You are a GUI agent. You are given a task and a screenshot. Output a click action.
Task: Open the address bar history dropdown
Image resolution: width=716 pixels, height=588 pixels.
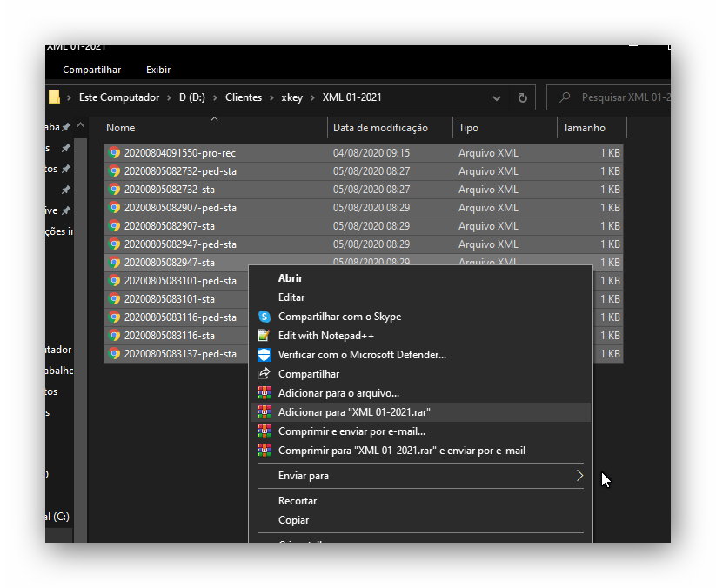click(x=497, y=98)
